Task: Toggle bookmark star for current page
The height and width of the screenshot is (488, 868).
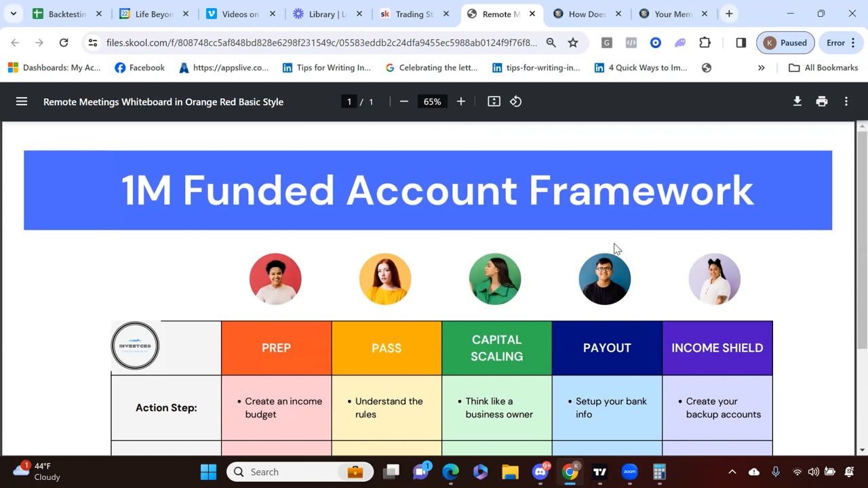Action: (x=573, y=43)
